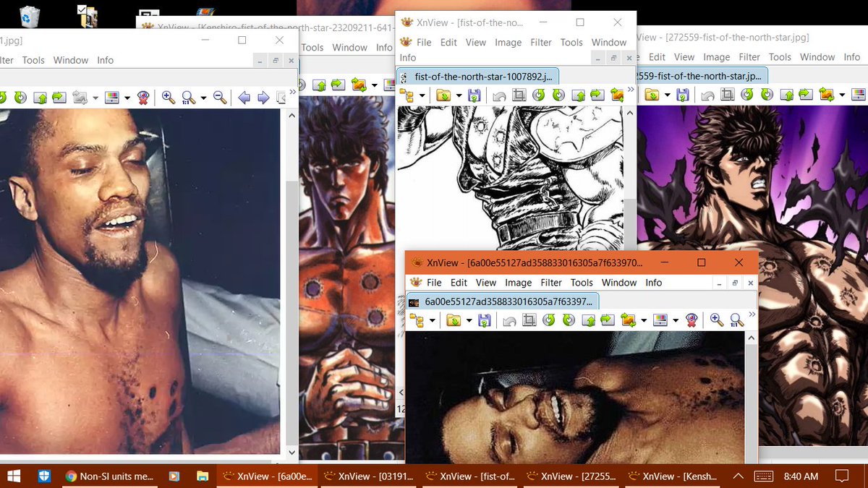
Task: Switch to the XnView [03191... taskbar button
Action: 369,476
